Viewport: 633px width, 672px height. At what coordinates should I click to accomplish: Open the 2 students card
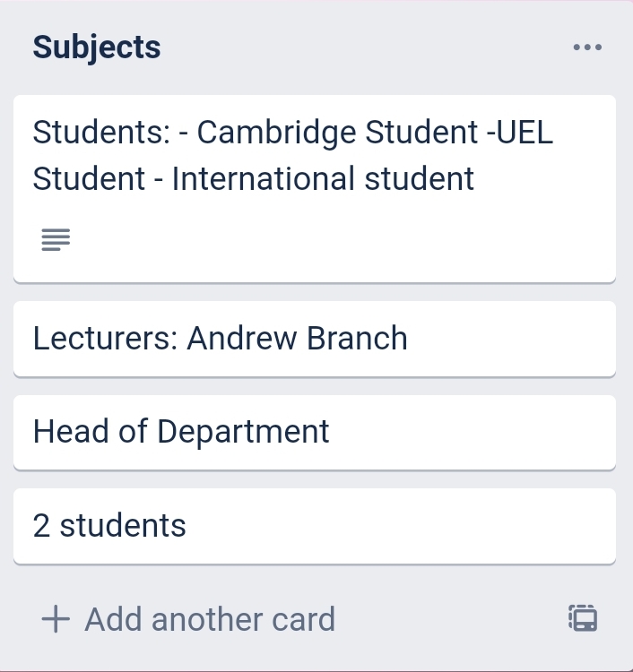click(314, 526)
